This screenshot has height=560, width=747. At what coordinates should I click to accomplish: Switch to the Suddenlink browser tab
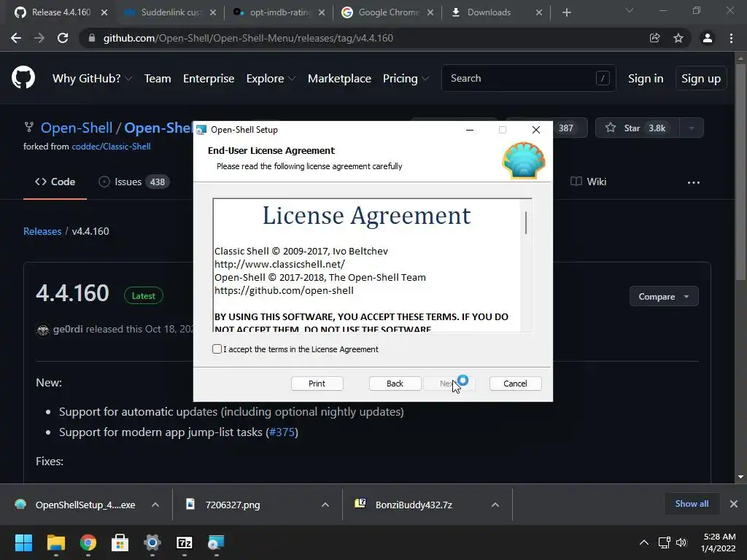click(x=171, y=12)
